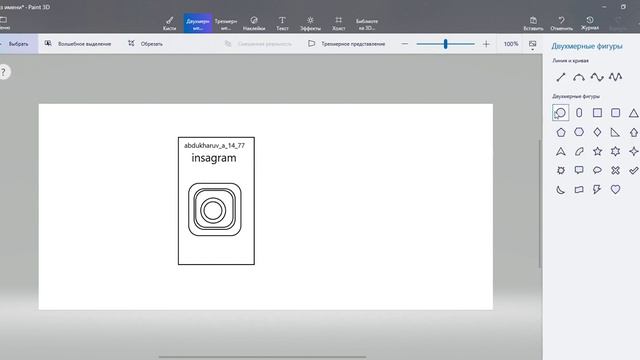Select the Rounded square 2D shape
Image resolution: width=640 pixels, height=360 pixels.
point(616,113)
